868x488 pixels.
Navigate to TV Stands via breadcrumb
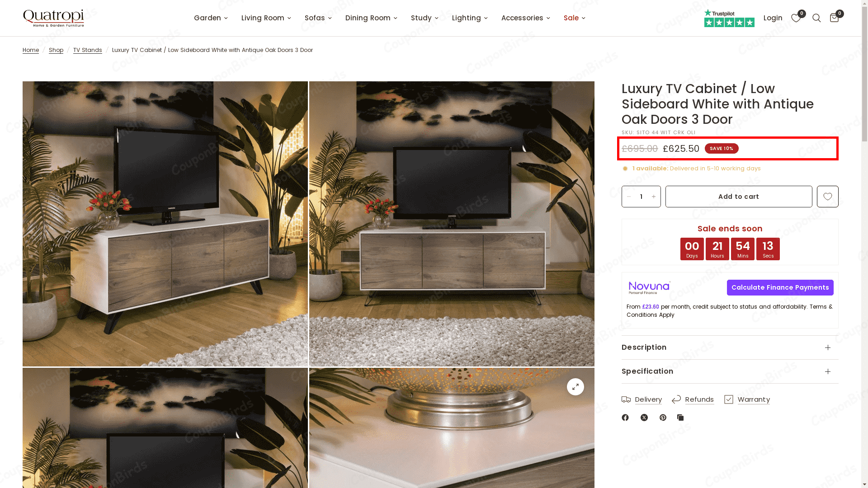click(x=88, y=50)
